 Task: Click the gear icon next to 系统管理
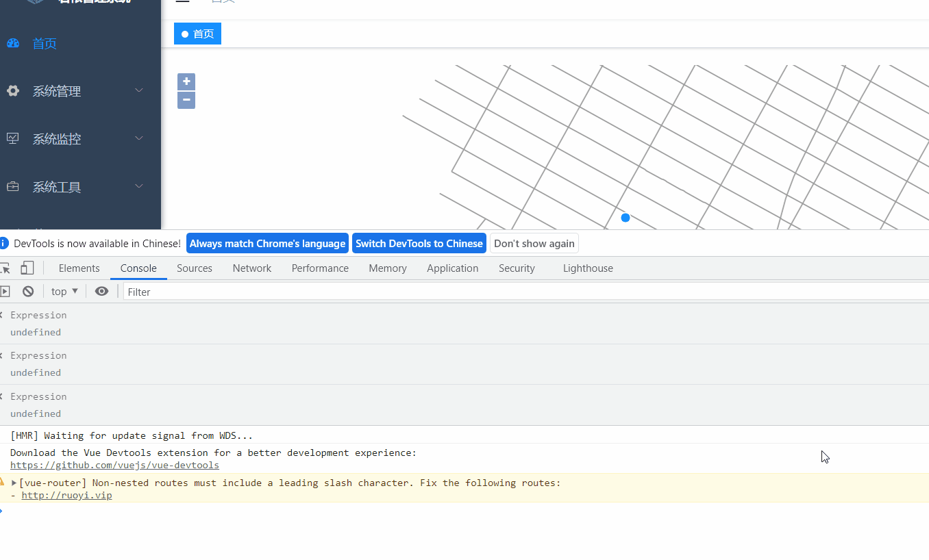click(x=12, y=90)
